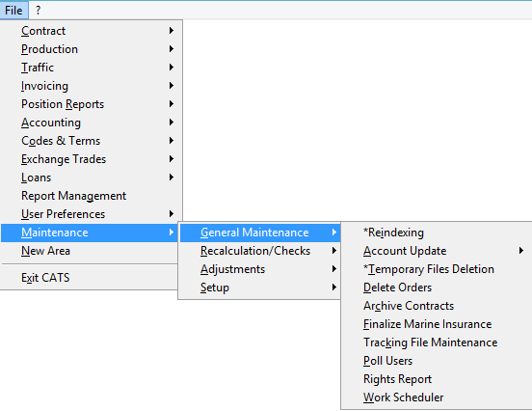Choose *Temporary Files Deletion
532x411 pixels.
tap(437, 269)
